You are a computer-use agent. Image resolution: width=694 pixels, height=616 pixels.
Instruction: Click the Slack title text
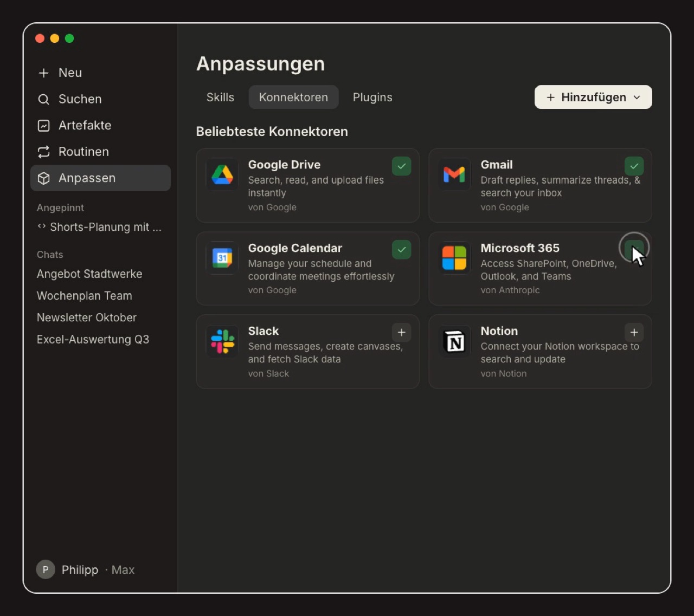pos(264,331)
